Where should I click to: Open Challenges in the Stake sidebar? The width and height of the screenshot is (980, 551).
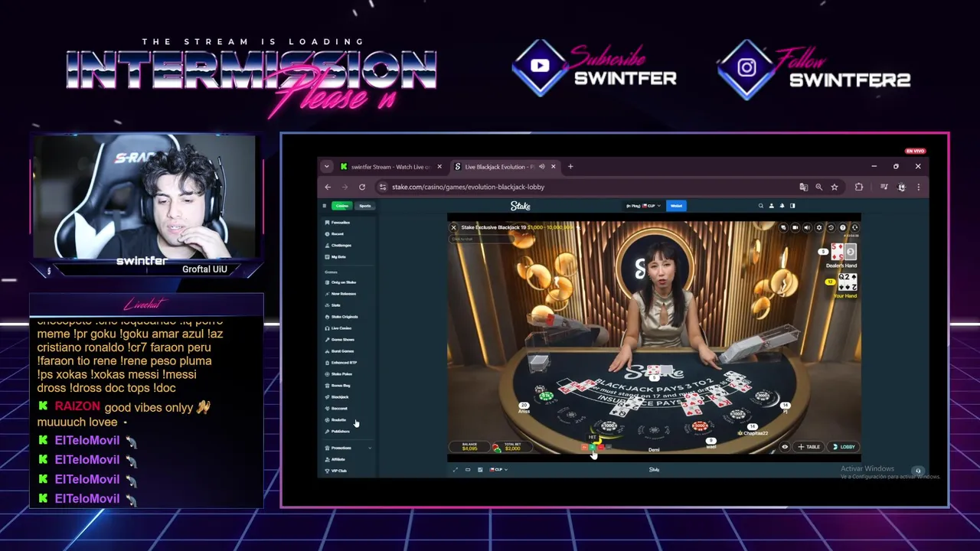point(338,246)
